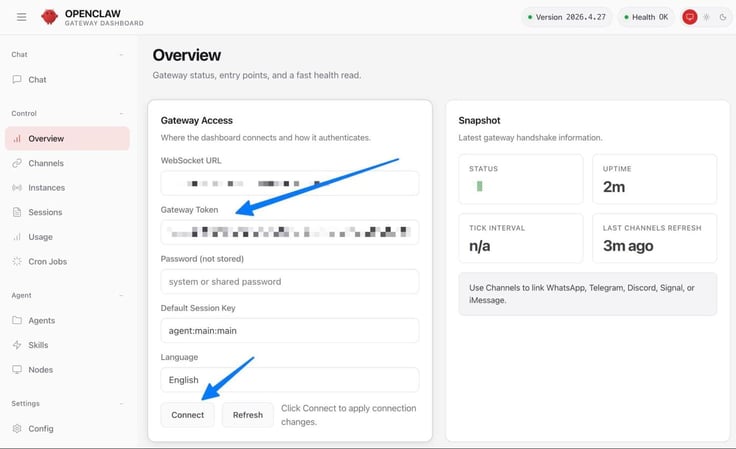Screen dimensions: 736x449
Task: Open Chat via its speech bubble icon
Action: (17, 79)
